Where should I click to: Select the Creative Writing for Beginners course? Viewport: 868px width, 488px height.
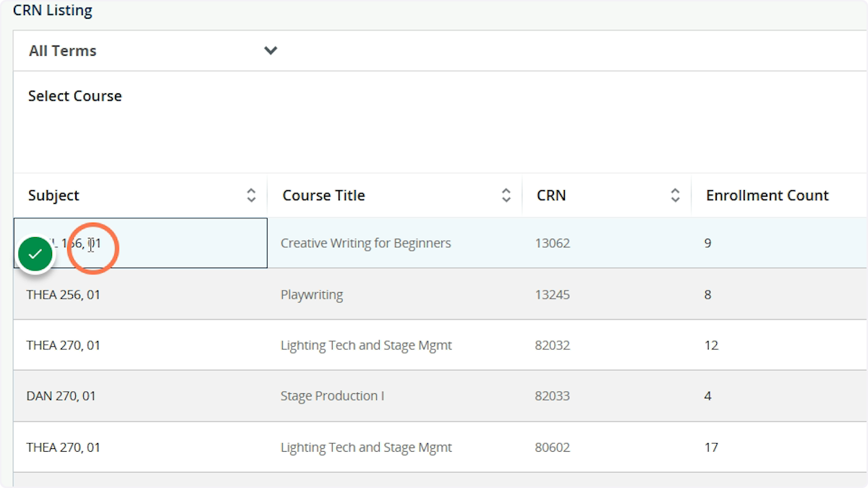click(x=365, y=243)
